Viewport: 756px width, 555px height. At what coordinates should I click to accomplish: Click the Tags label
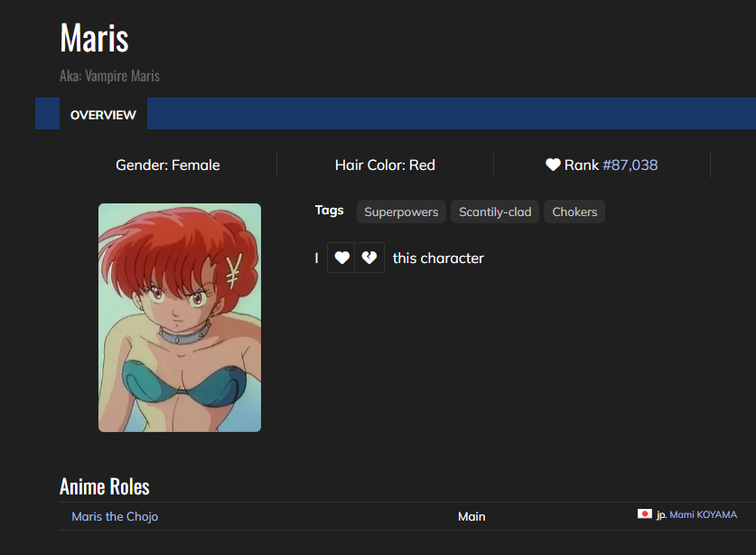pos(330,210)
